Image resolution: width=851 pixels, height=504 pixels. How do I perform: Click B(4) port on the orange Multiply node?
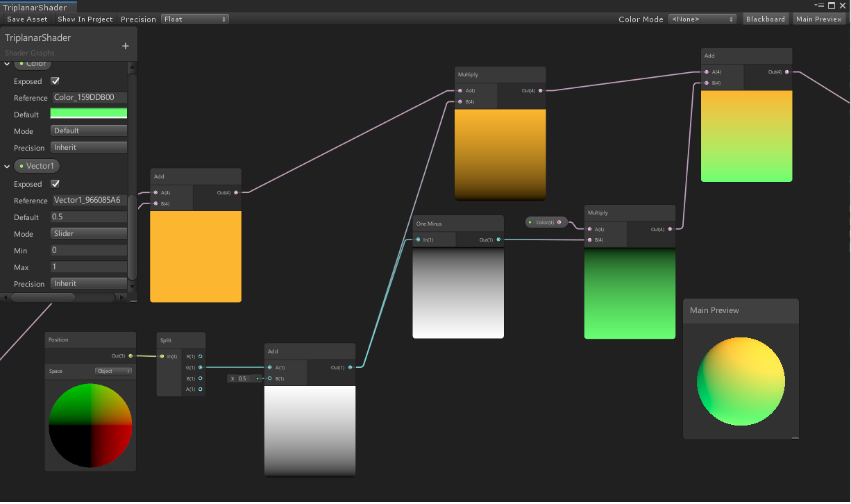tap(460, 101)
